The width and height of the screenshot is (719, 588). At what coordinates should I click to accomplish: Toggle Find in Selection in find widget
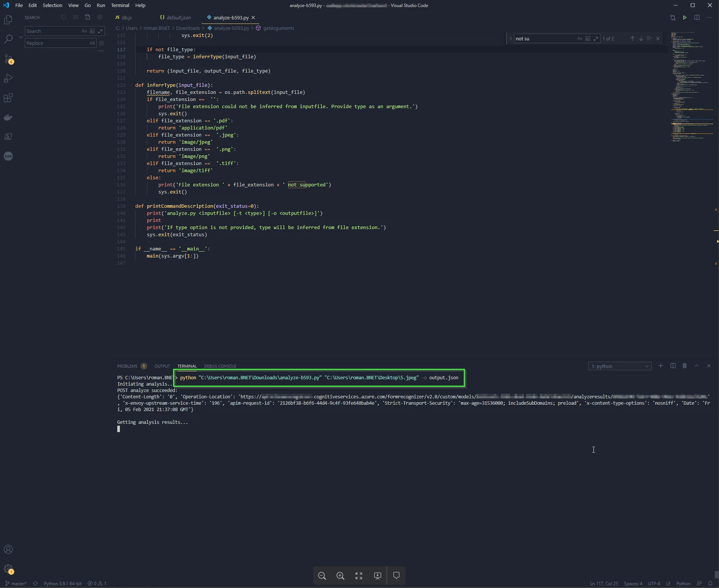click(649, 39)
